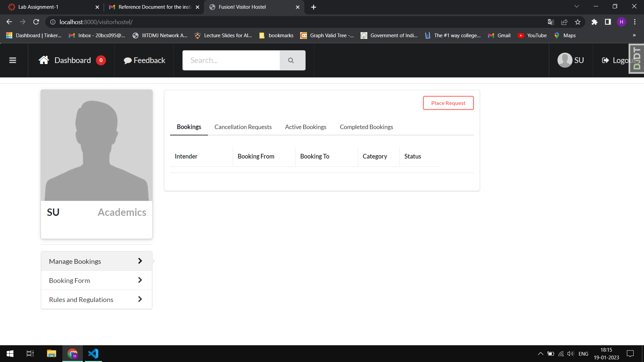The width and height of the screenshot is (644, 362).
Task: Click the SU user avatar icon
Action: coord(565,60)
